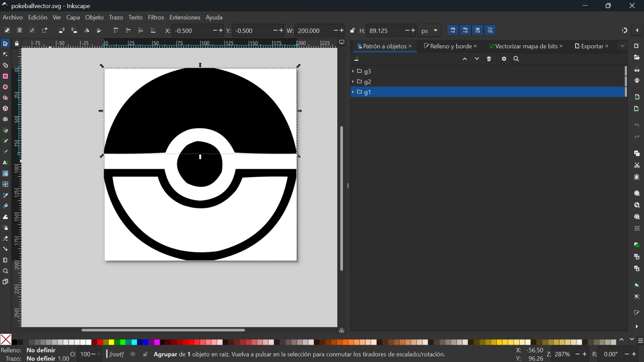Open the dock panel tabs chevron
Image resolution: width=644 pixels, height=362 pixels.
click(x=622, y=46)
